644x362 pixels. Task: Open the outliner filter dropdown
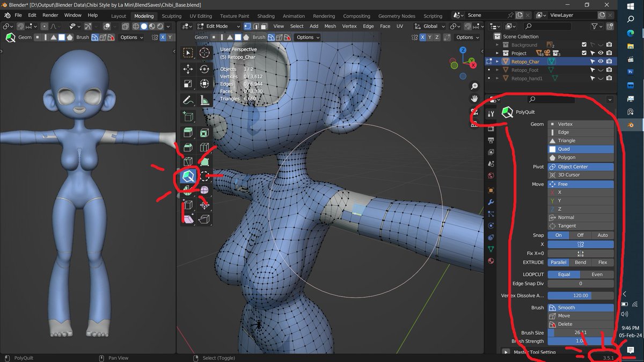[596, 26]
